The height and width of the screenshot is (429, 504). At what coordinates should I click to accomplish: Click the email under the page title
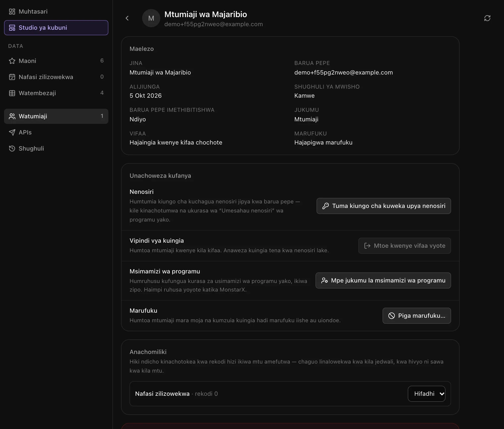[x=213, y=24]
